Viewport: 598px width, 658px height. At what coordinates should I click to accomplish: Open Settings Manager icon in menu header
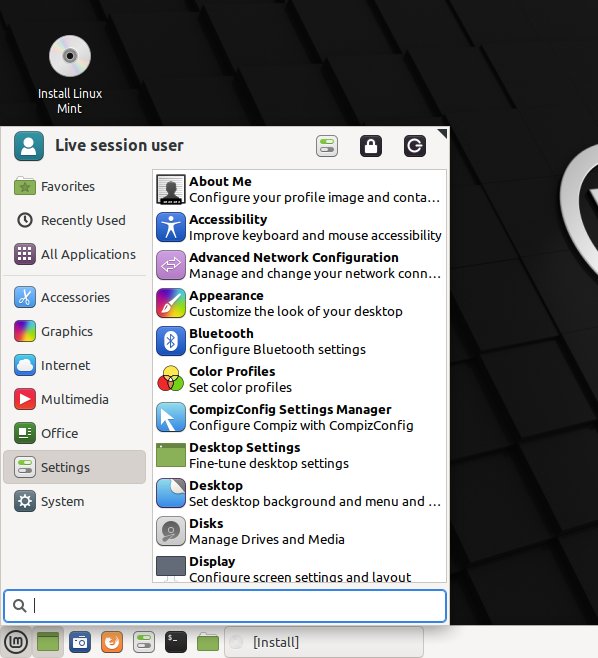pyautogui.click(x=327, y=146)
